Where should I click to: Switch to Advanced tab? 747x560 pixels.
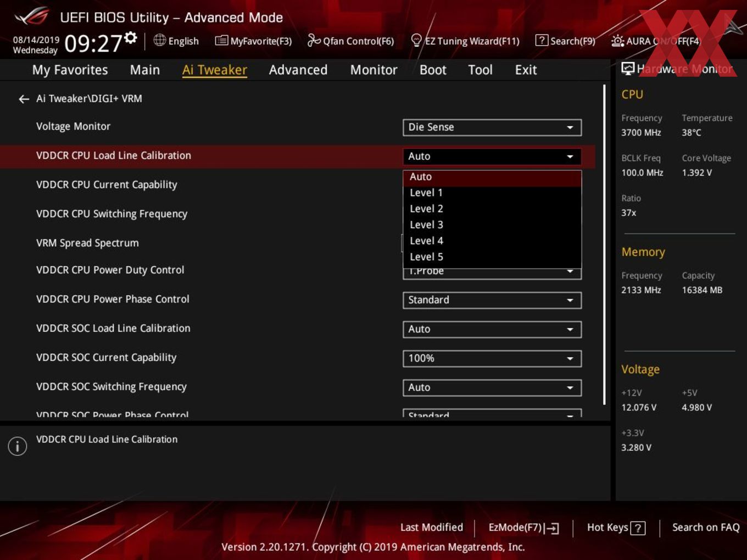[x=298, y=70]
